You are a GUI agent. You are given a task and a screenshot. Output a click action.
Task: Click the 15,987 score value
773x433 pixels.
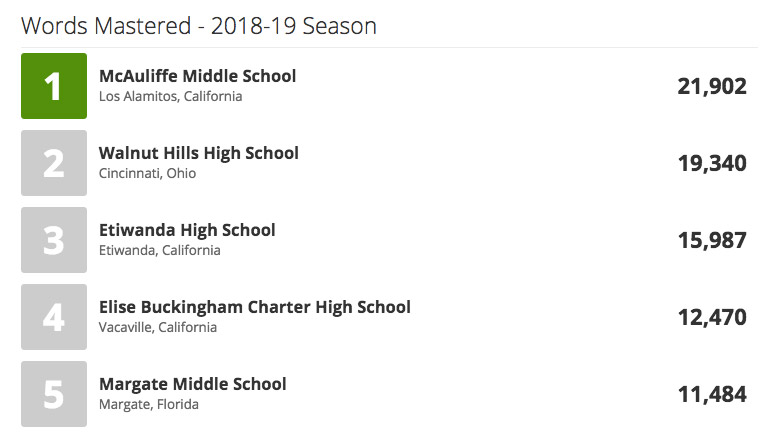[712, 241]
